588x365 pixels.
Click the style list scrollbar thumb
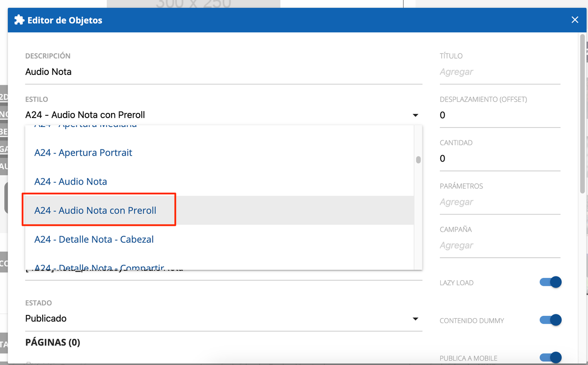click(x=418, y=160)
